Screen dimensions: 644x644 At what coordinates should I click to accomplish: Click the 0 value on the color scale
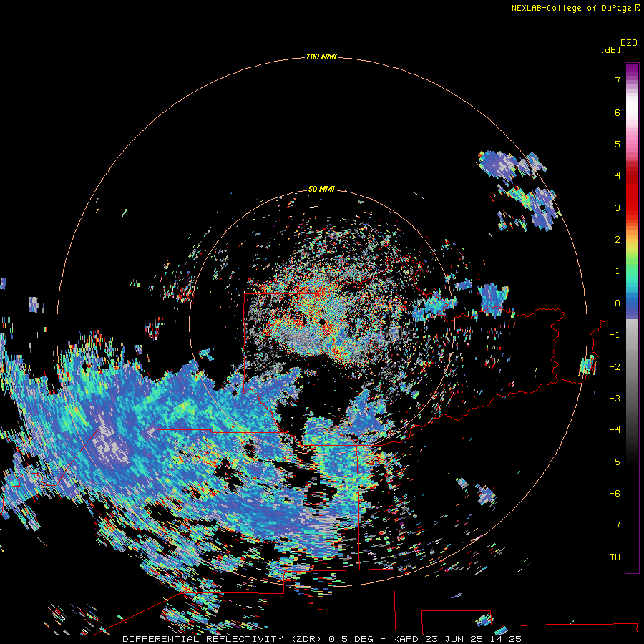click(618, 303)
